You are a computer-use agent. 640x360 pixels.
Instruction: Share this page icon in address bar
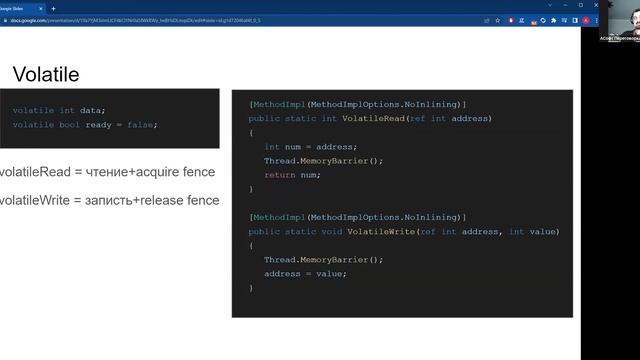click(x=487, y=20)
